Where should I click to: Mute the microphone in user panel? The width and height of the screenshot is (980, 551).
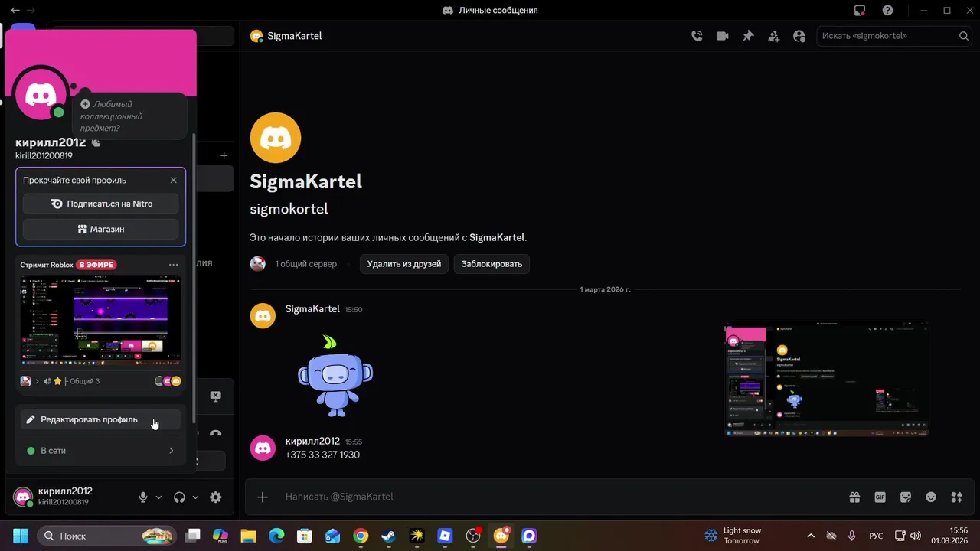point(142,497)
